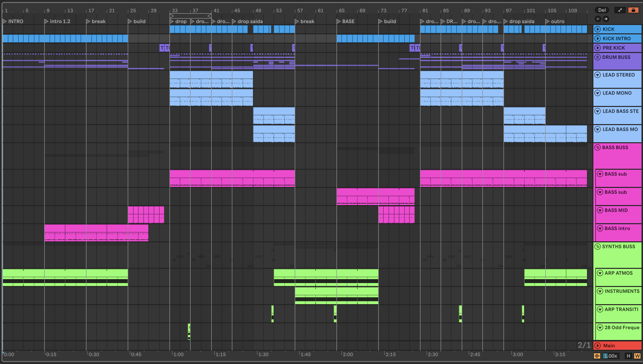643x364 pixels.
Task: Adjust the 1.00x zoom slider
Action: (611, 356)
